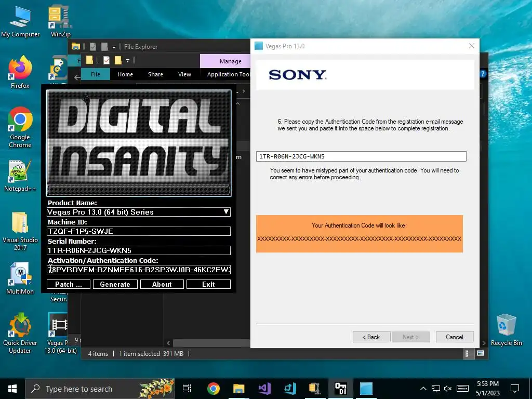Screen dimensions: 532x399
Task: Launch Google Chrome desktop shortcut
Action: point(20,127)
